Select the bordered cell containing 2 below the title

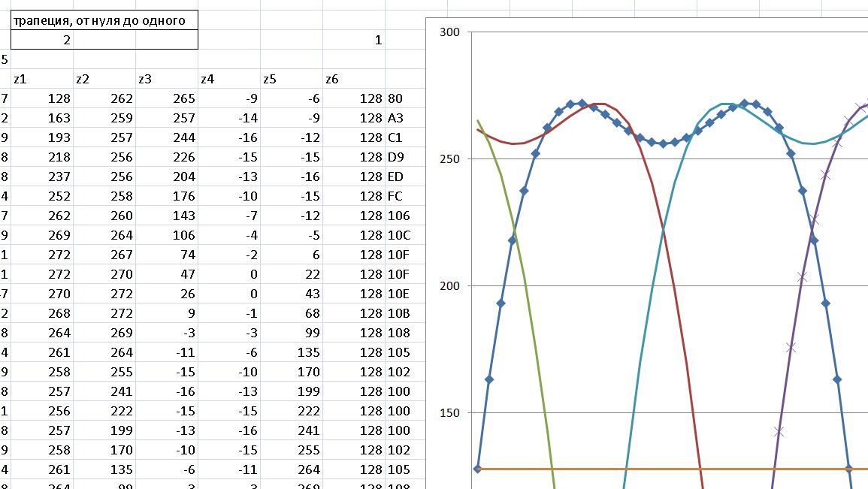(42, 40)
